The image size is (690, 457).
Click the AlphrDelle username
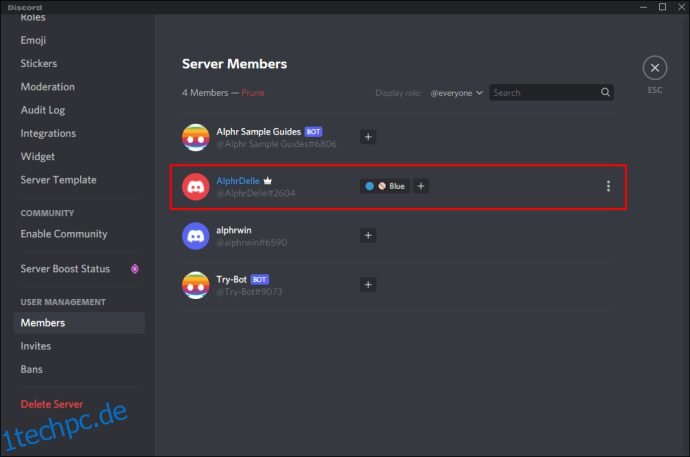click(x=238, y=181)
